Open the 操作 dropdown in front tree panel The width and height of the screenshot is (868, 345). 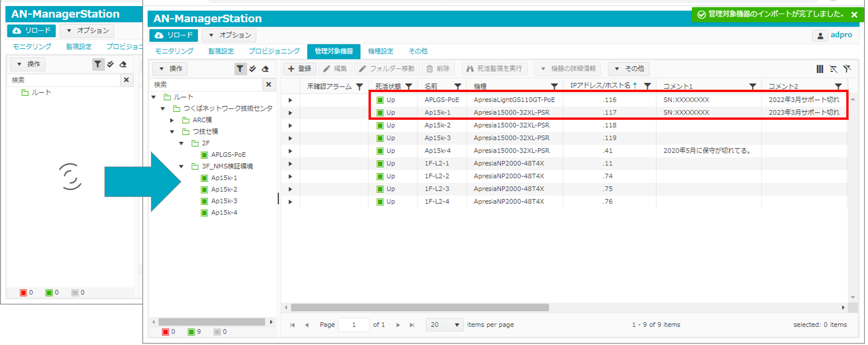tap(170, 69)
